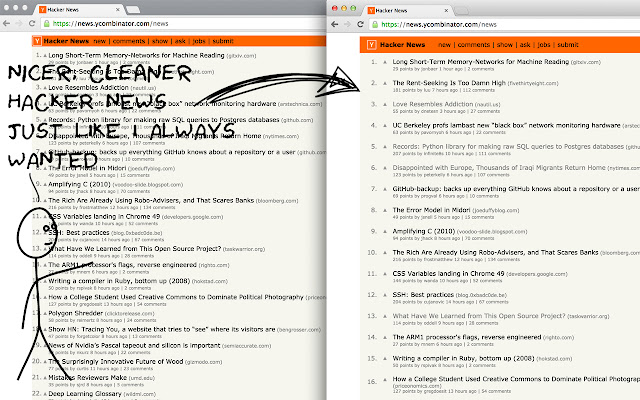The height and width of the screenshot is (400, 640).
Task: Open 'comments' in the right window's nav bar
Action: pyautogui.click(x=473, y=45)
